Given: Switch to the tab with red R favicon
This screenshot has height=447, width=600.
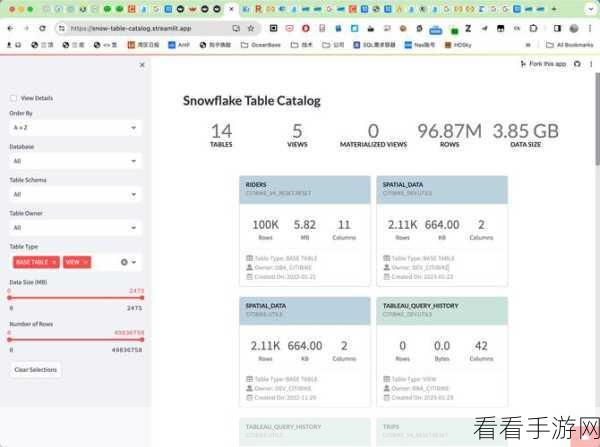Looking at the screenshot, I should pos(258,8).
